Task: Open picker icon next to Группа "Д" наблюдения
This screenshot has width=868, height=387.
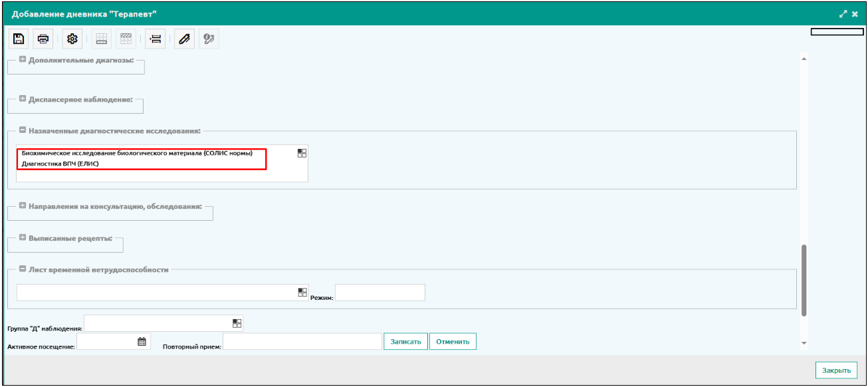Action: pos(237,323)
